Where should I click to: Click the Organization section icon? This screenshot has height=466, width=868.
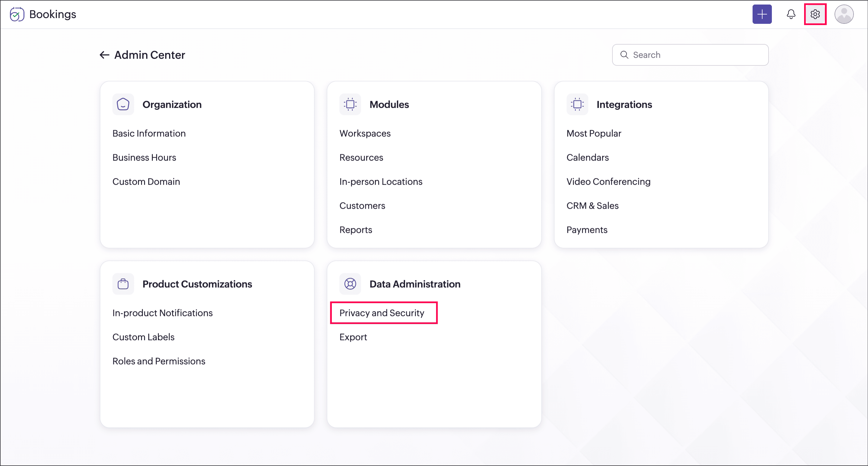[x=123, y=105]
